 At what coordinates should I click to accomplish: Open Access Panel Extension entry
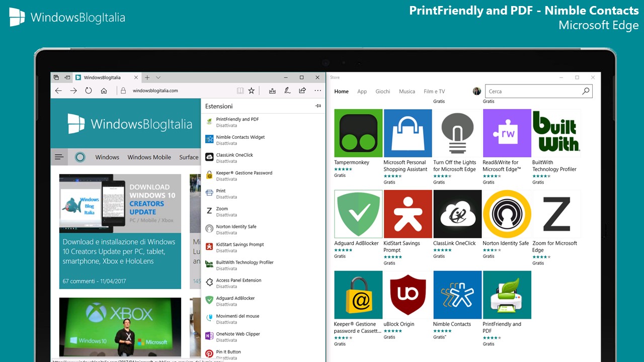click(263, 283)
